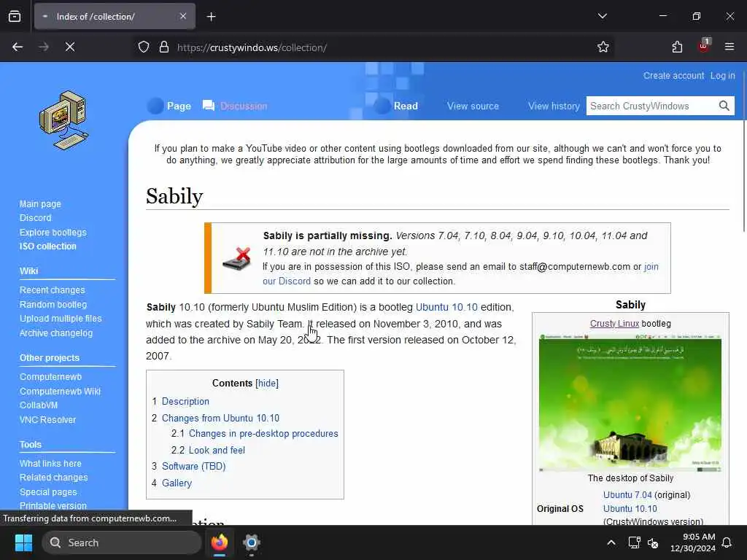
Task: Open Explore bootlegs in sidebar
Action: [x=53, y=232]
